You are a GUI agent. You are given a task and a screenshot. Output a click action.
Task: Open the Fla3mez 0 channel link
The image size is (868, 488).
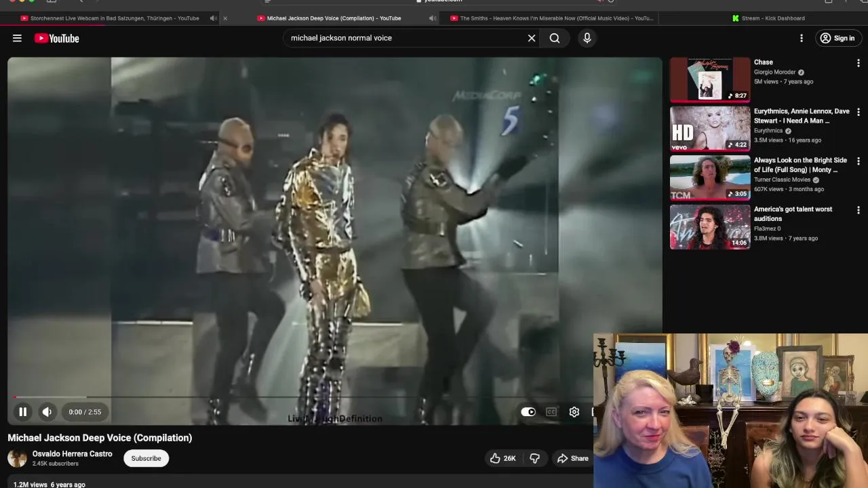(x=767, y=228)
